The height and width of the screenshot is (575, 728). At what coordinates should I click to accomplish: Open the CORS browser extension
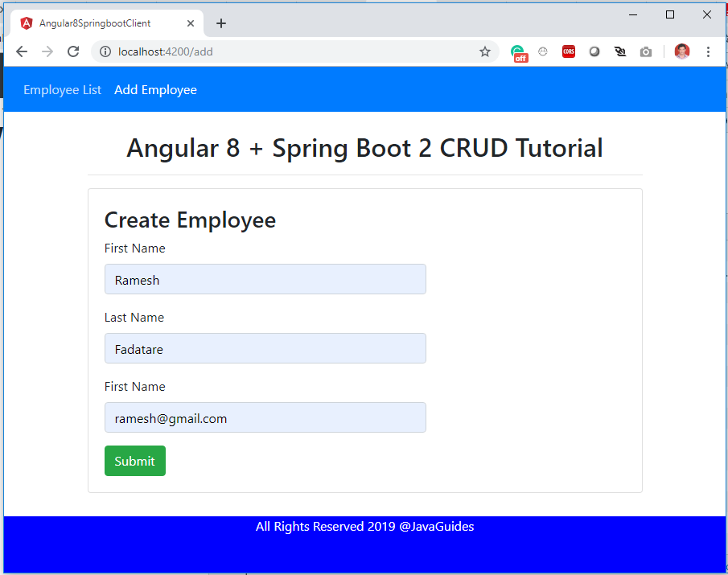[569, 51]
